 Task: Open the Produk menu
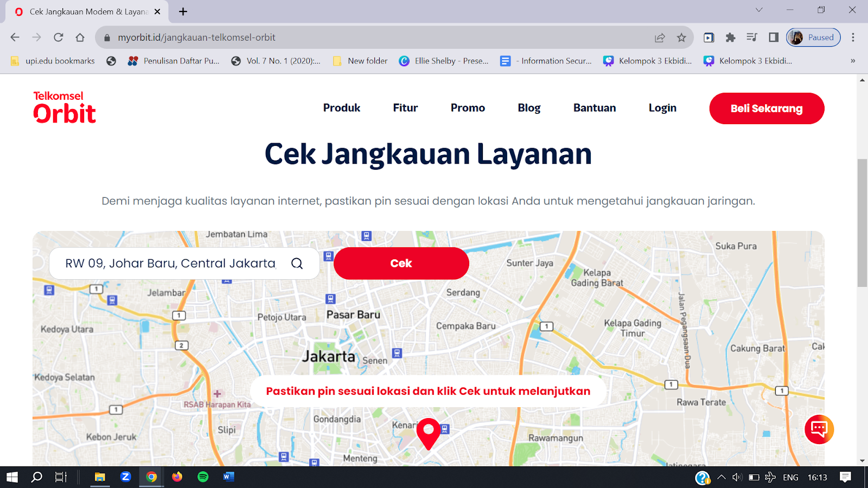click(342, 108)
